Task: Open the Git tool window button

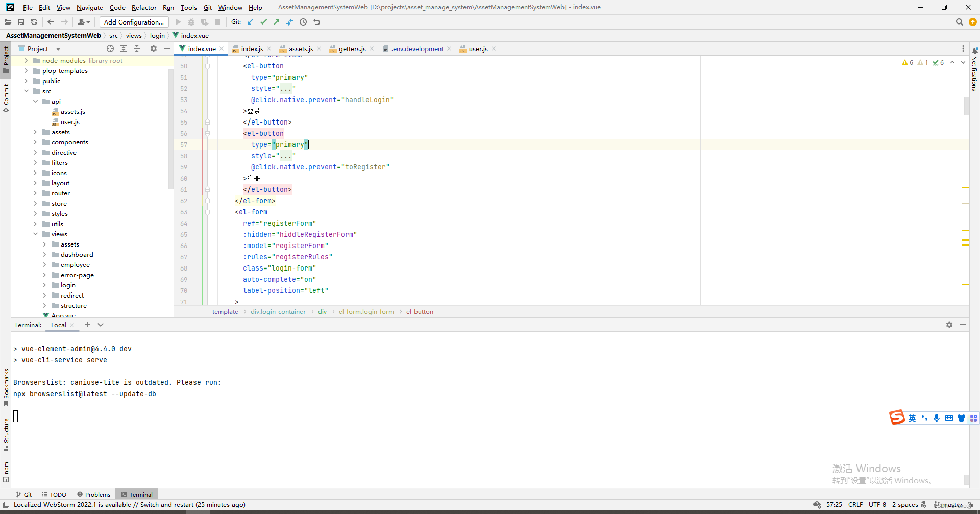Action: coord(23,494)
